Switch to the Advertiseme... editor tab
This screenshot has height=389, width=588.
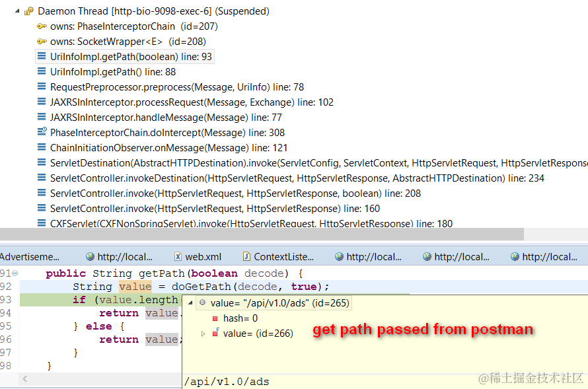click(x=29, y=257)
